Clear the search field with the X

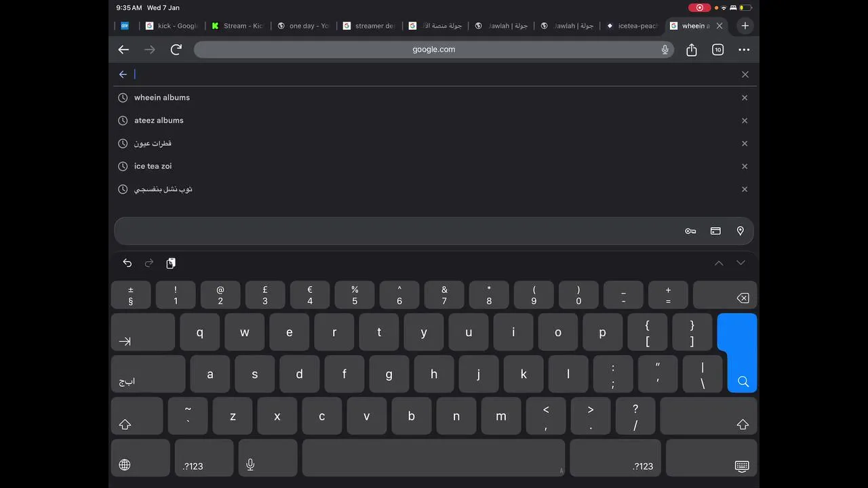click(745, 75)
